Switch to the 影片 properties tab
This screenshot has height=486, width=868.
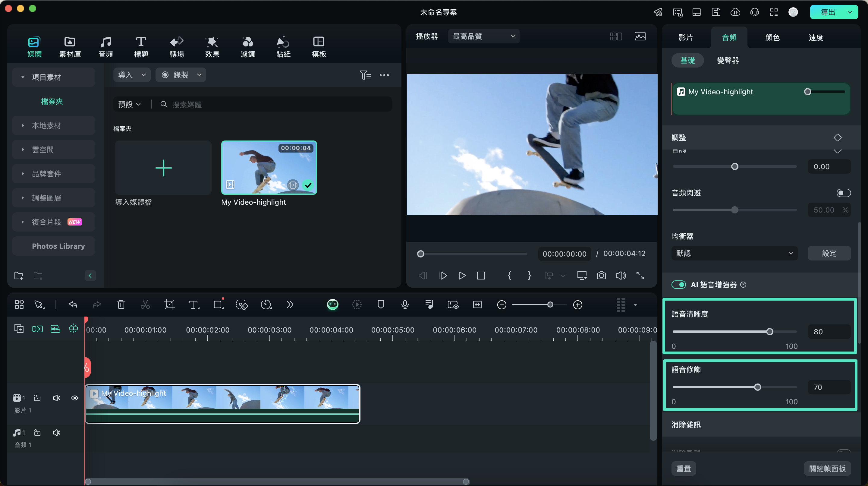[x=685, y=37]
